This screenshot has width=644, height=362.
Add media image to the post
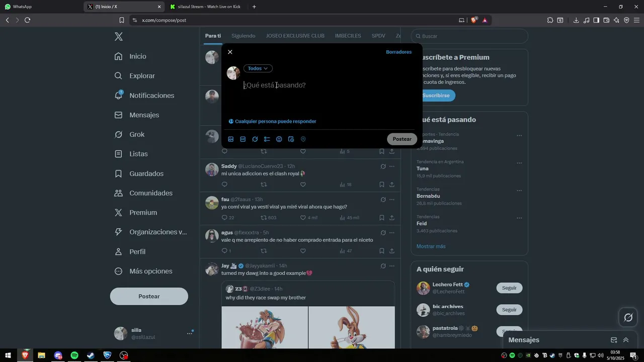pyautogui.click(x=231, y=139)
